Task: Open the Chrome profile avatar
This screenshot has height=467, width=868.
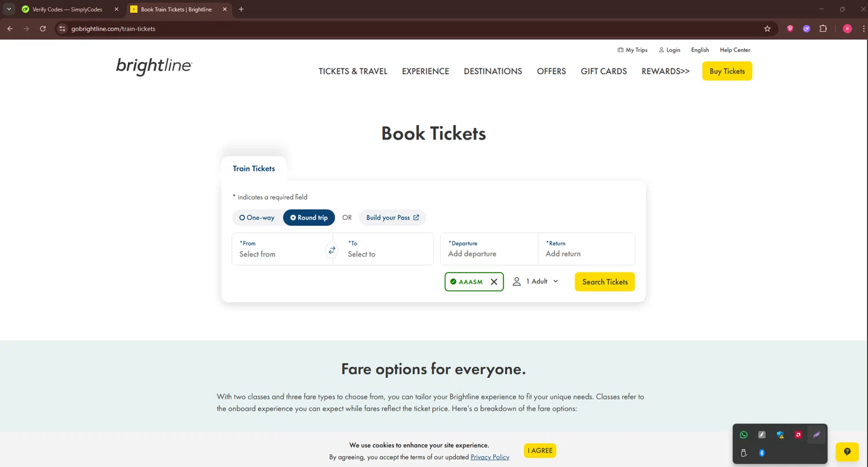Action: 847,28
